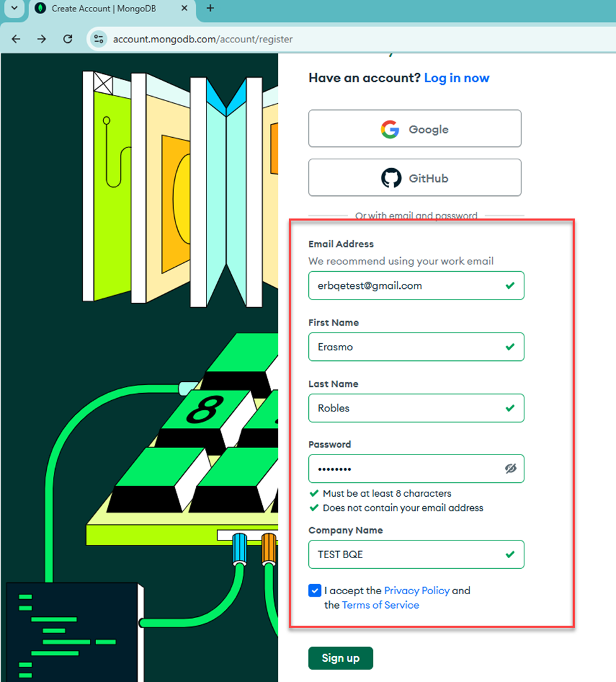This screenshot has width=616, height=682.
Task: Click the GitHub octocat icon
Action: click(x=391, y=178)
